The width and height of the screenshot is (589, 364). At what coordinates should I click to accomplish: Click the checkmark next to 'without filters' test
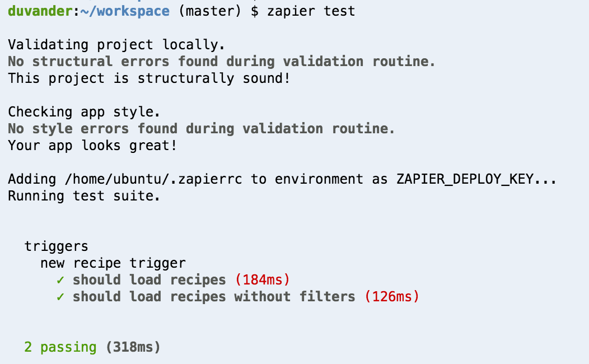pyautogui.click(x=60, y=297)
